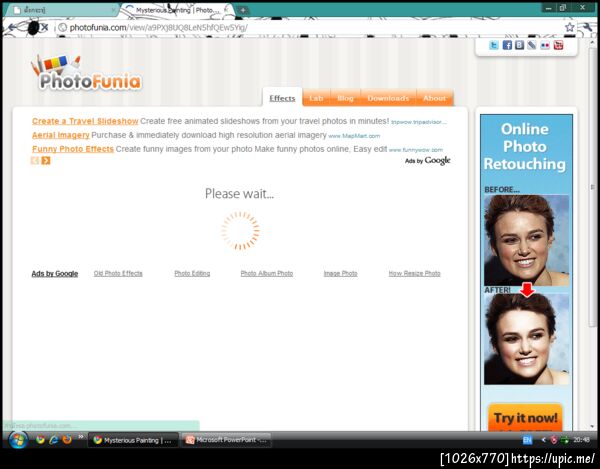Open the Old Photo Effects link

click(118, 274)
